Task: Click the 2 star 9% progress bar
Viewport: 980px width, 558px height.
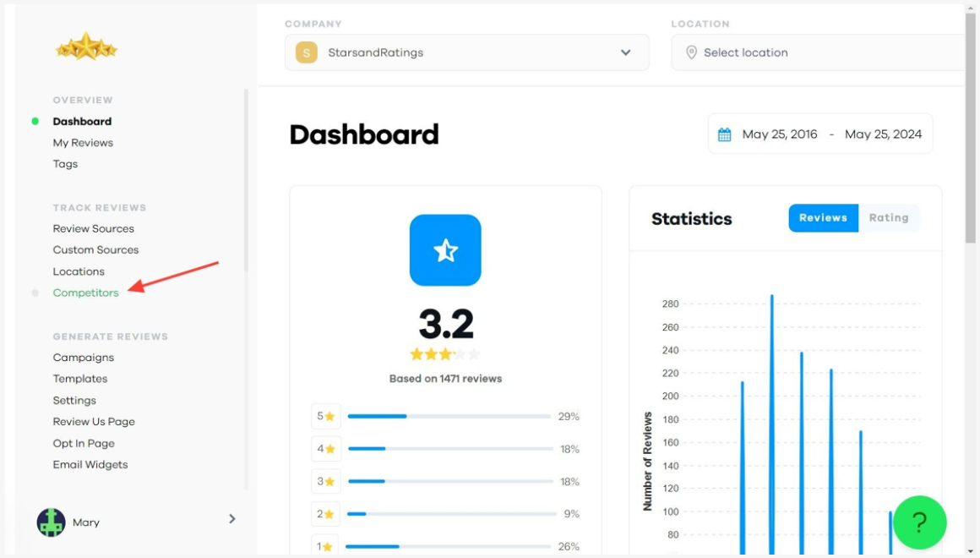Action: (x=451, y=513)
